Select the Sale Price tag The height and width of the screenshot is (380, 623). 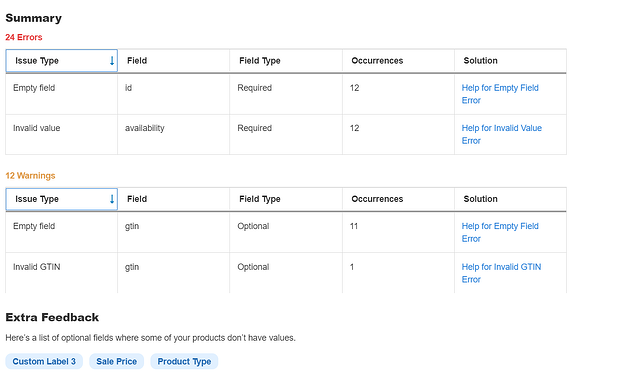tap(116, 361)
